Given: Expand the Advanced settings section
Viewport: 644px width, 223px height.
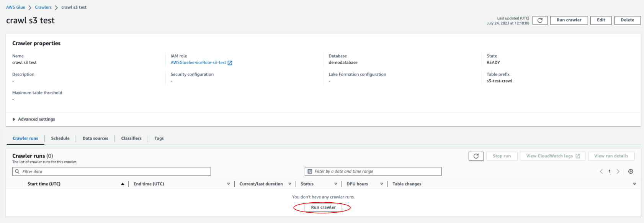Looking at the screenshot, I should coord(14,119).
